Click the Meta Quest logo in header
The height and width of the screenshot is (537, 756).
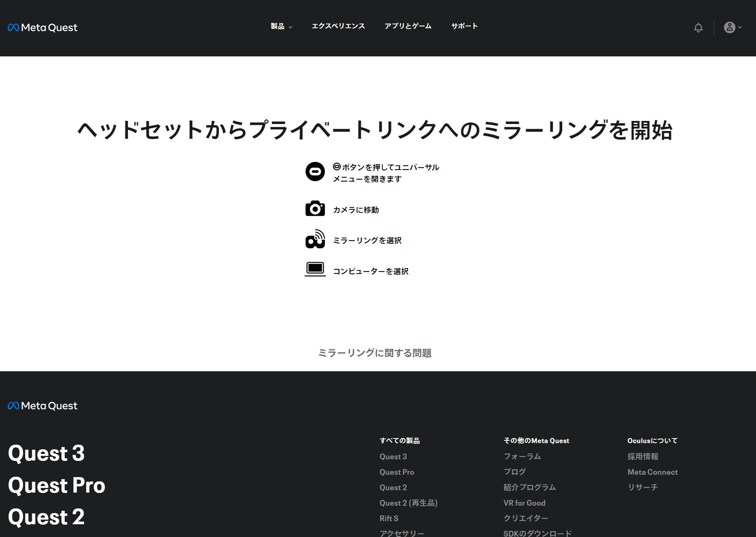tap(42, 27)
